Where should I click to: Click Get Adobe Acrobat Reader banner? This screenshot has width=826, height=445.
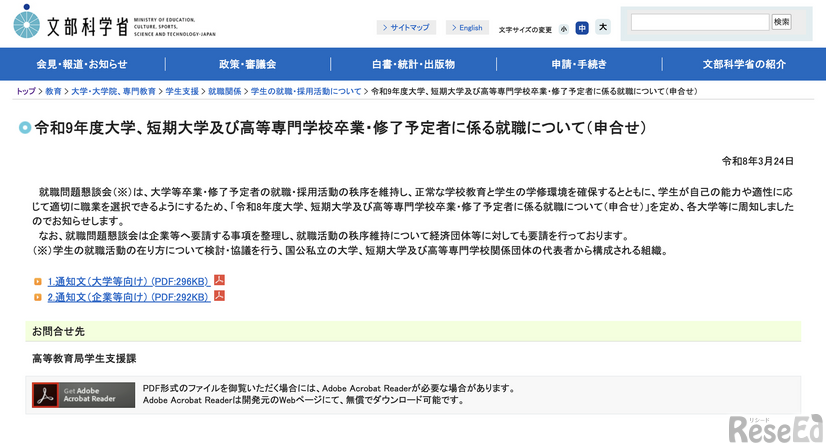pos(83,395)
